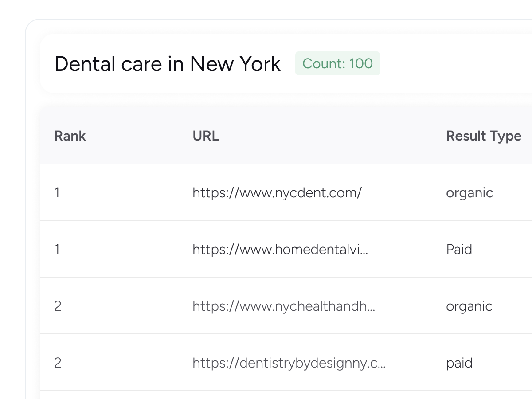532x399 pixels.
Task: Click the URL column header
Action: pos(206,136)
